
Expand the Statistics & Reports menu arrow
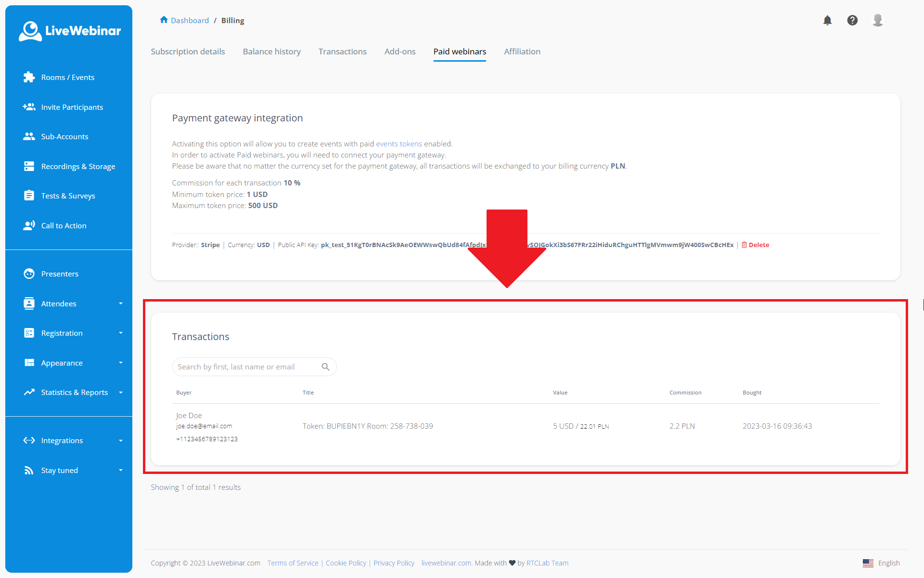pyautogui.click(x=121, y=392)
